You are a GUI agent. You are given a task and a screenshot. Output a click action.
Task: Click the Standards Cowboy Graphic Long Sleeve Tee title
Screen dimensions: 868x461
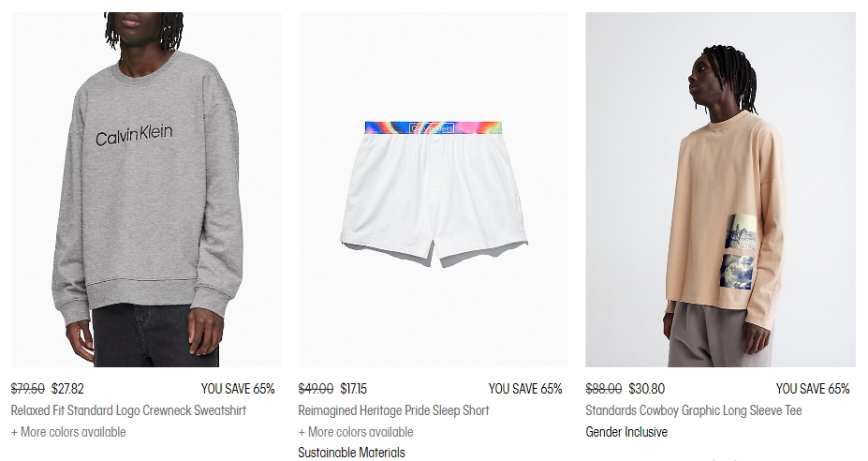pos(694,410)
